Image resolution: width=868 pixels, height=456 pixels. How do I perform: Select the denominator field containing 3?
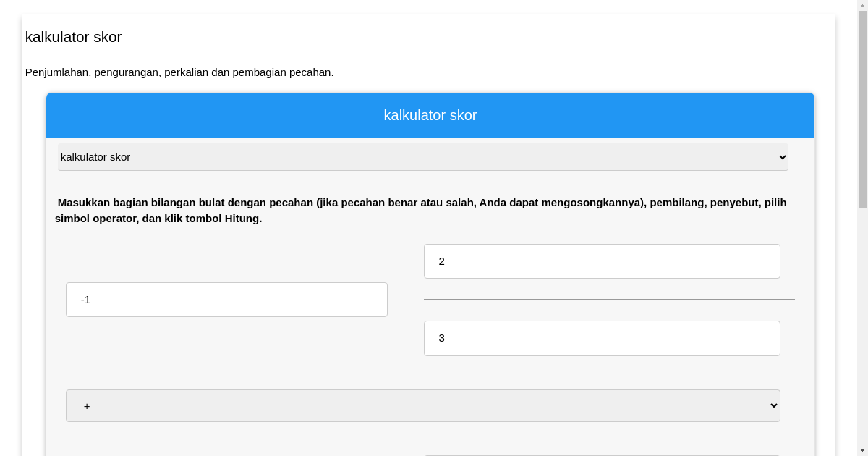point(602,338)
